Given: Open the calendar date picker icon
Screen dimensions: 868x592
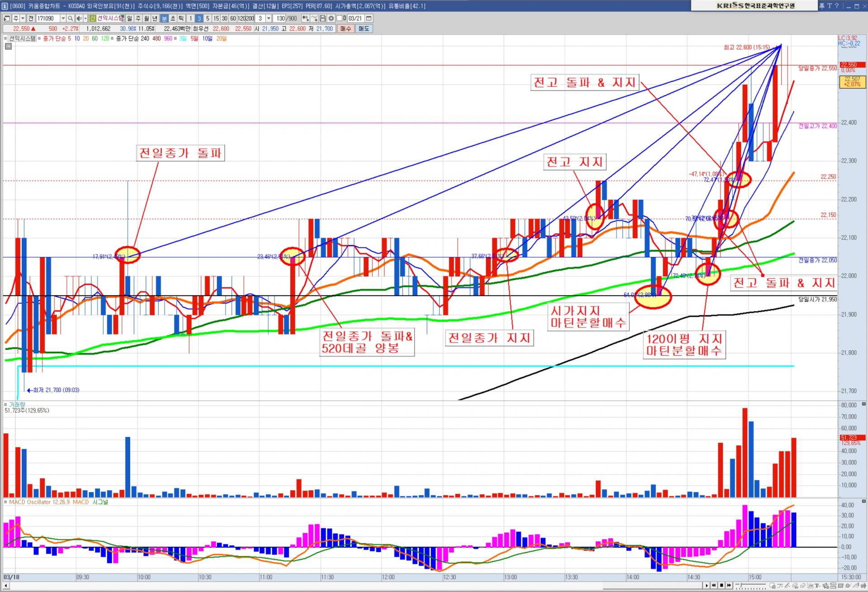Looking at the screenshot, I should click(368, 19).
